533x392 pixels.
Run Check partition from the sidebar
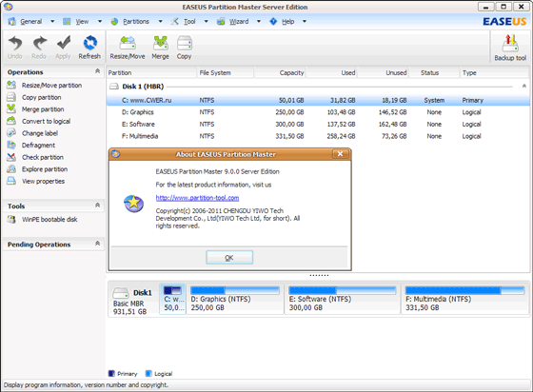(43, 157)
